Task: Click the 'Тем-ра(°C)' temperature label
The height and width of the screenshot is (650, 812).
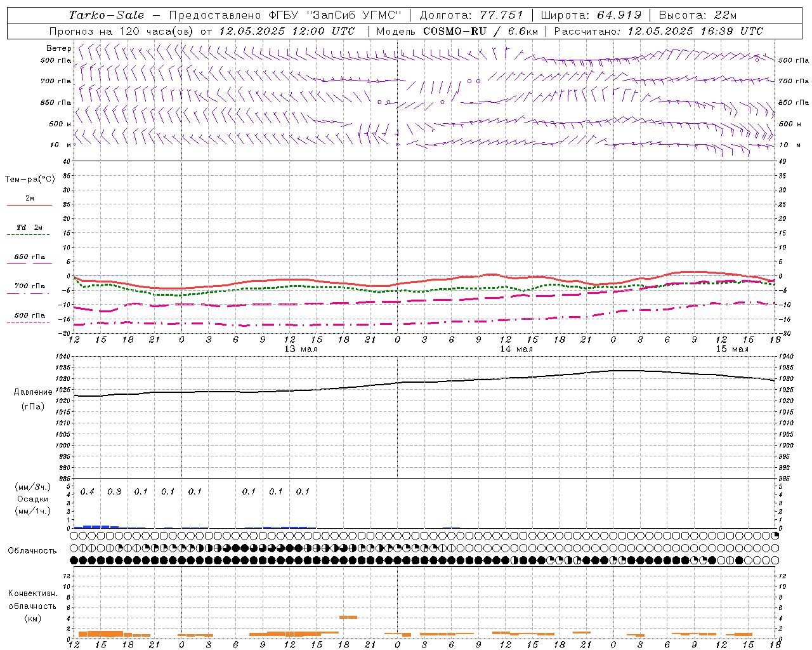Action: pos(30,180)
